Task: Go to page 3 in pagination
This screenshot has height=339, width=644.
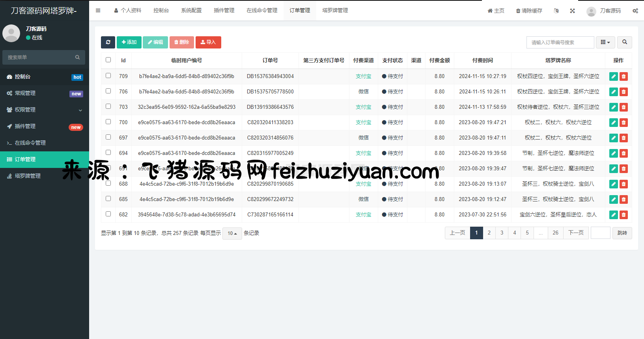Action: click(502, 233)
